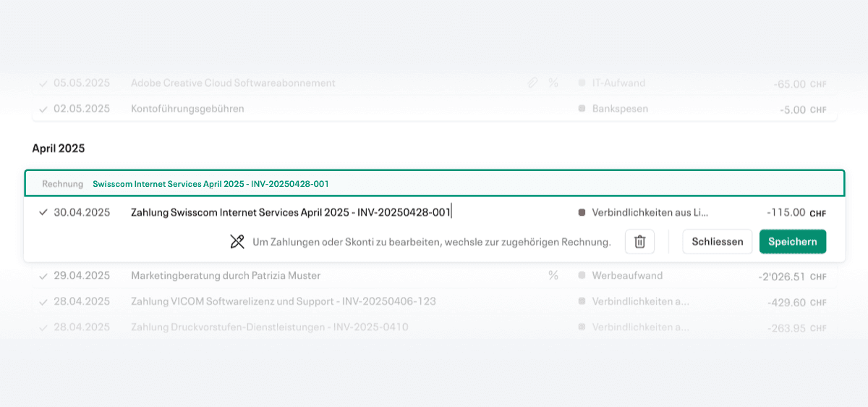Click the percent icon on Adobe Creative Cloud row
This screenshot has width=868, height=407.
pyautogui.click(x=553, y=83)
